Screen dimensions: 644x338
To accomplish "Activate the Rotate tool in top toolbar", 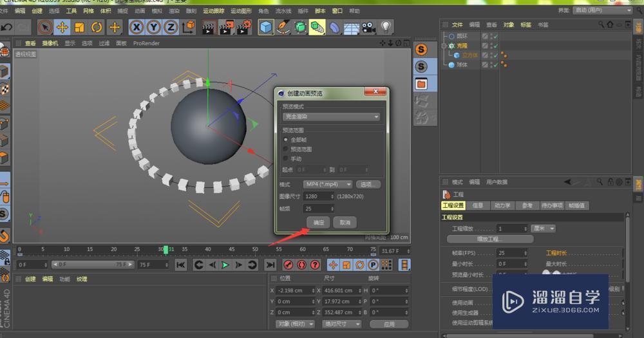I will click(97, 28).
